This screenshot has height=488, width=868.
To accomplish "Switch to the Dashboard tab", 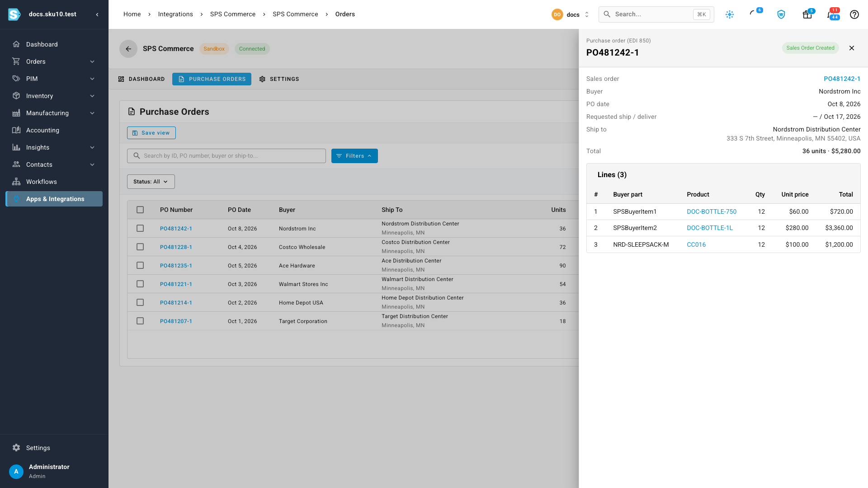I will click(142, 79).
